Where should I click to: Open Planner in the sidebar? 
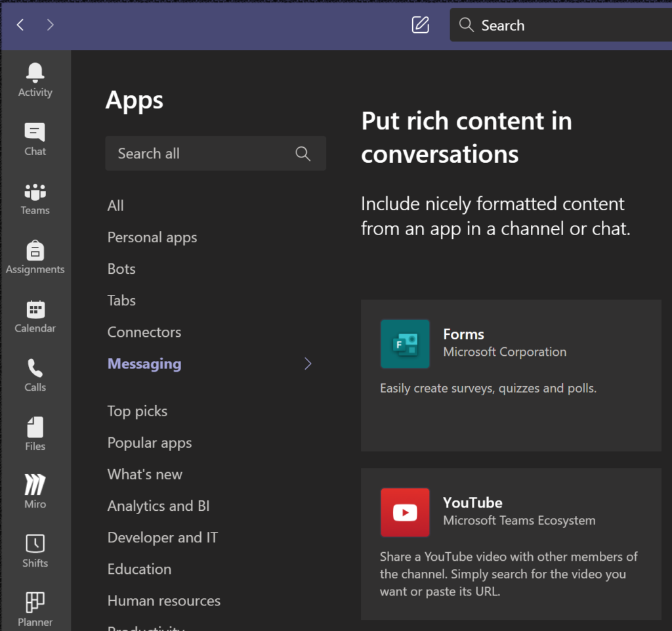35,609
